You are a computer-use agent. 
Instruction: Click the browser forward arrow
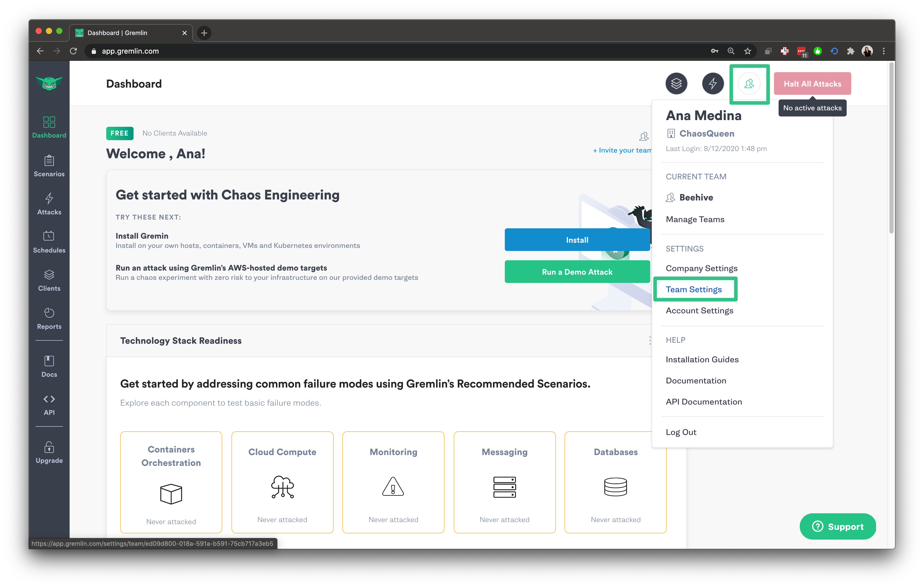click(x=57, y=51)
